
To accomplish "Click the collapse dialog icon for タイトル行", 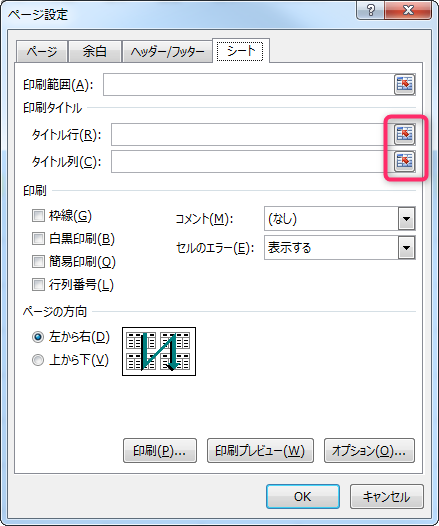I will (x=404, y=134).
